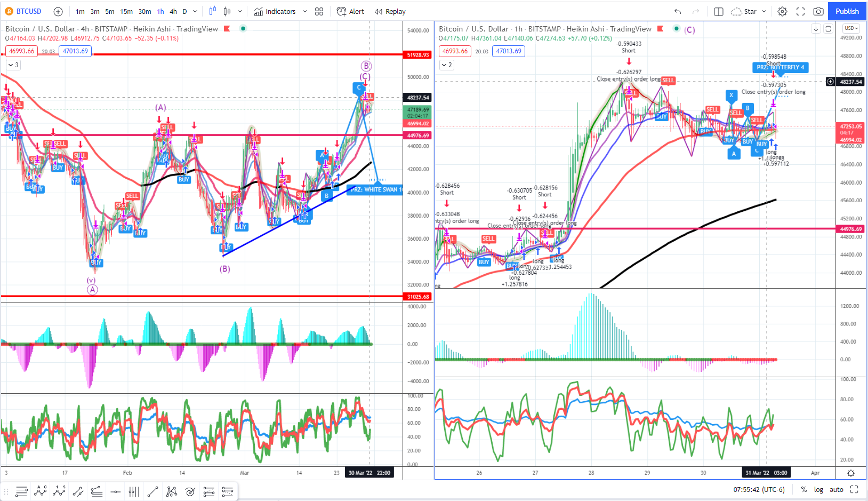The width and height of the screenshot is (868, 501).
Task: Toggle fullscreen mode
Action: [x=800, y=11]
